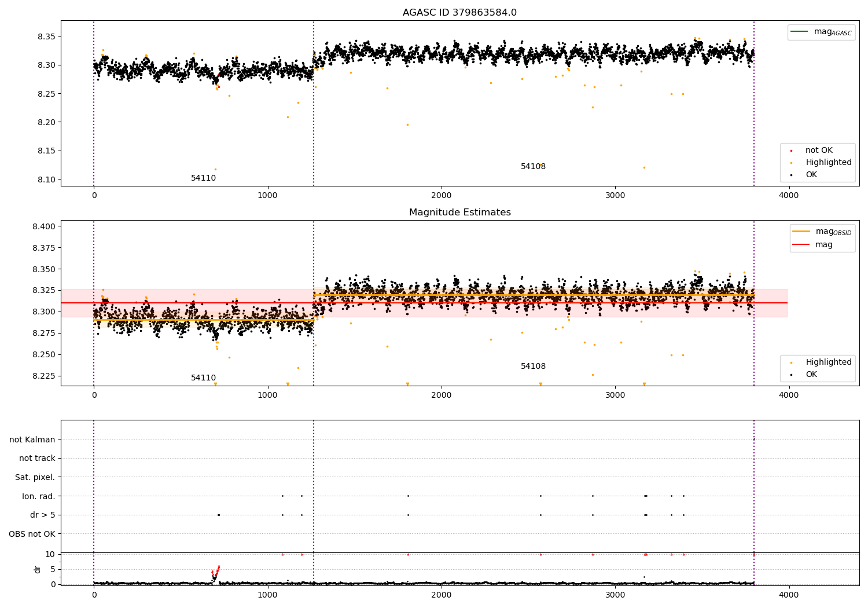
Task: Click the "dr" y-axis label
Action: 38,569
